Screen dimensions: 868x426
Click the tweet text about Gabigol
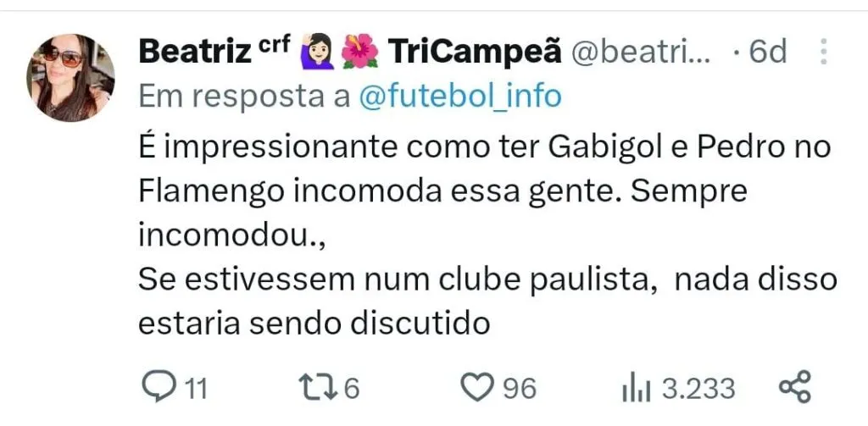point(487,235)
